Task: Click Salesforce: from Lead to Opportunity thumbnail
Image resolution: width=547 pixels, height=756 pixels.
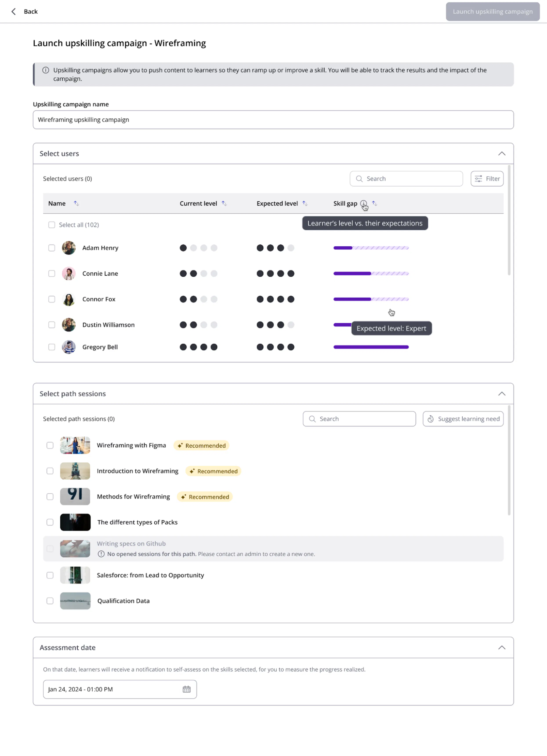Action: [x=75, y=575]
